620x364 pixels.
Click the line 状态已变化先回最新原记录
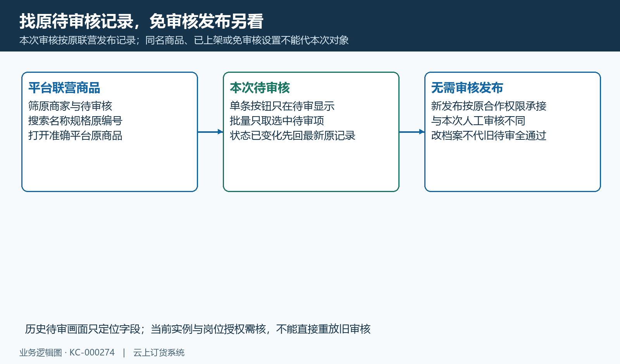point(293,136)
